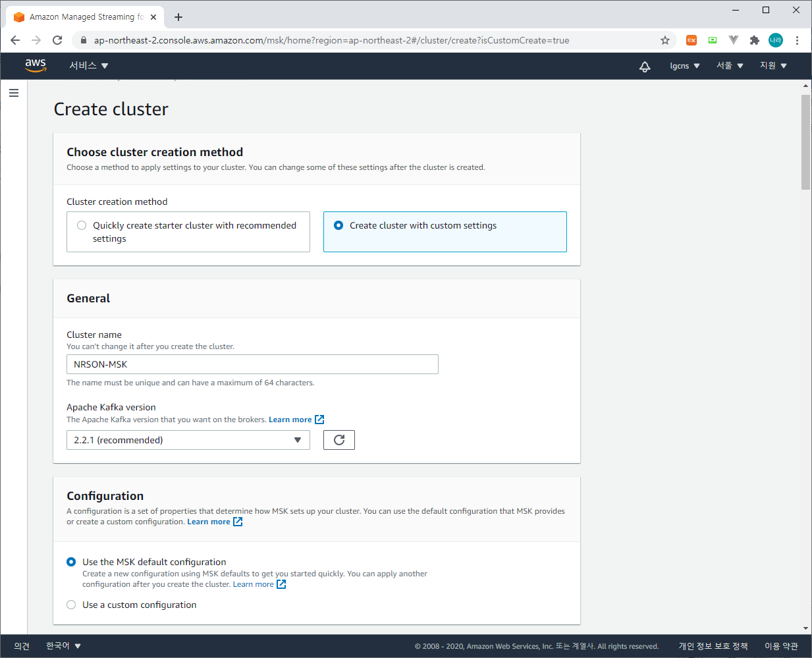Open the external link icon beside Configuration Learn more
The height and width of the screenshot is (658, 812).
coord(238,522)
